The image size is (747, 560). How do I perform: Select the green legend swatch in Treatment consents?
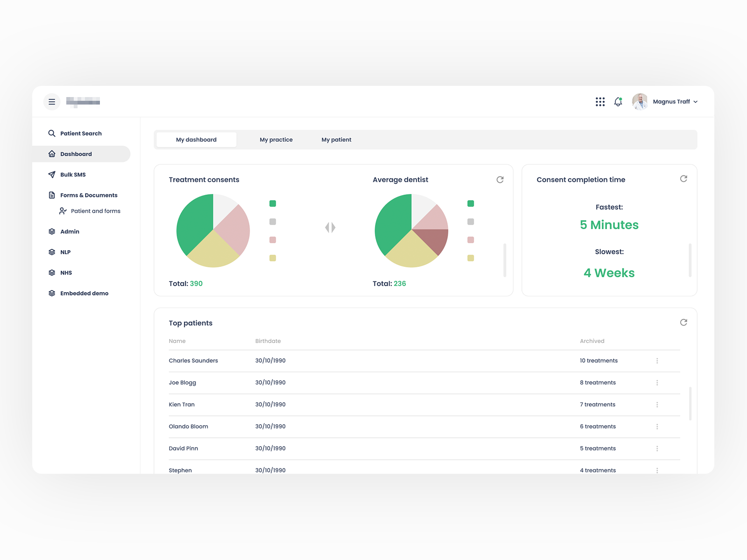(x=272, y=203)
